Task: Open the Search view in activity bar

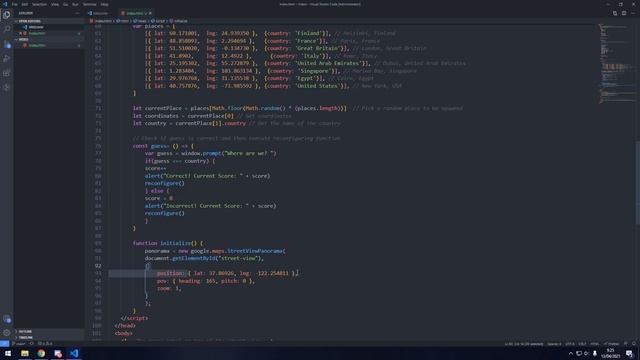Action: pos(7,29)
